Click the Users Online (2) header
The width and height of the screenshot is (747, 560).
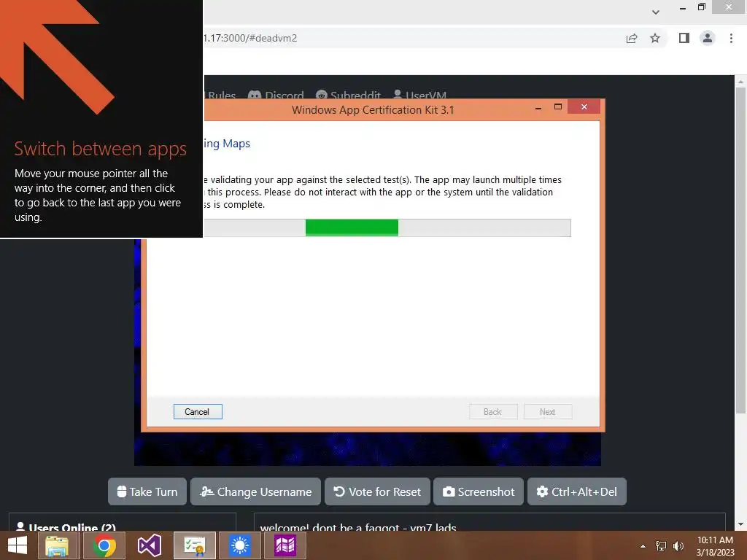tap(66, 526)
